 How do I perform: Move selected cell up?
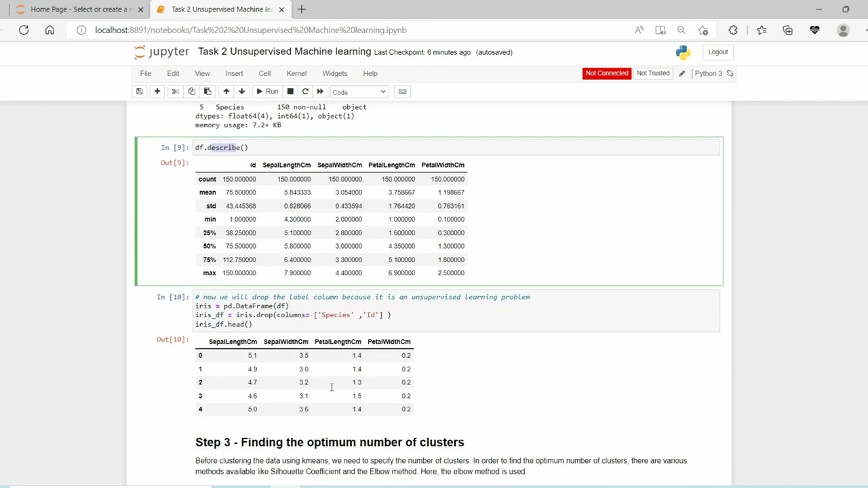click(226, 91)
